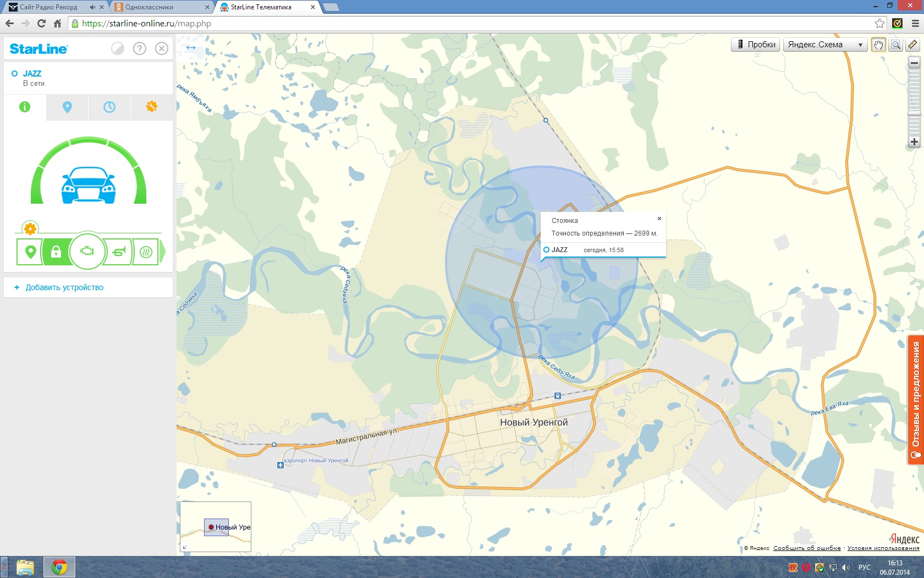The image size is (924, 578).
Task: Select the ruler distance measuring tool
Action: pyautogui.click(x=912, y=45)
